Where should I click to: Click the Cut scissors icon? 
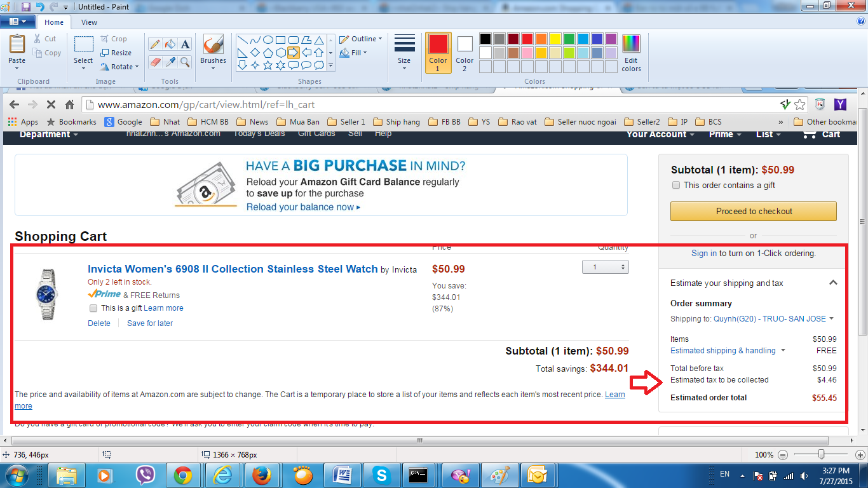click(x=38, y=39)
